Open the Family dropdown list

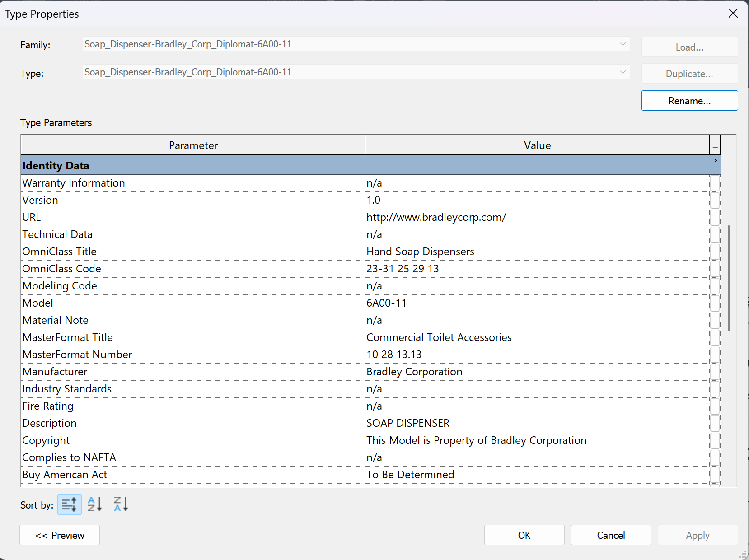pos(623,44)
